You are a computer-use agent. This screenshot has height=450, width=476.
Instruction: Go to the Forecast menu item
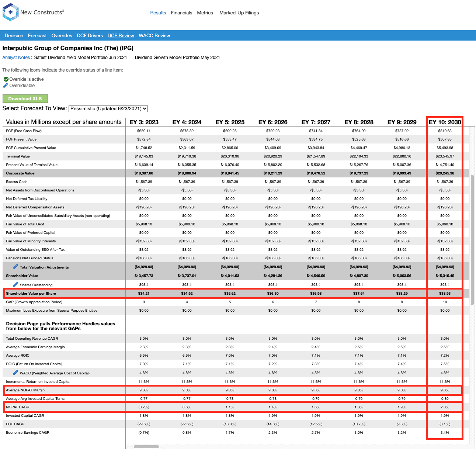(37, 36)
